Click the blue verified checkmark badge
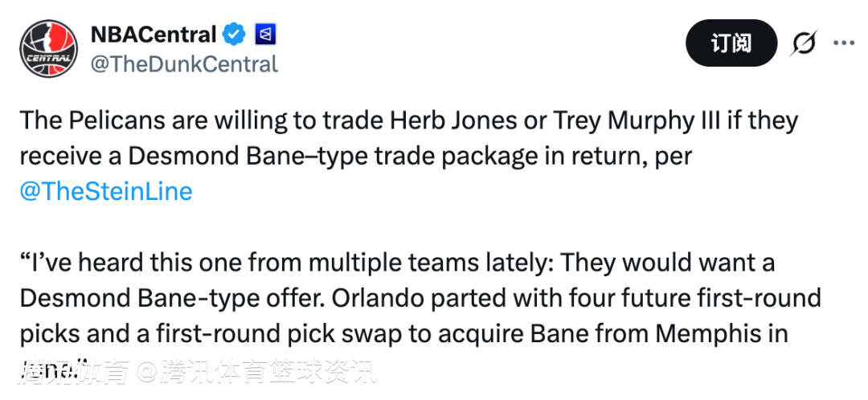The height and width of the screenshot is (400, 868). 235,35
